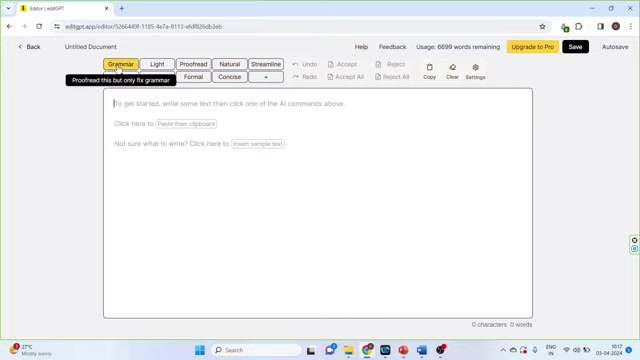Add a custom command with the plus button
Screen dimensions: 640x360
pyautogui.click(x=266, y=77)
